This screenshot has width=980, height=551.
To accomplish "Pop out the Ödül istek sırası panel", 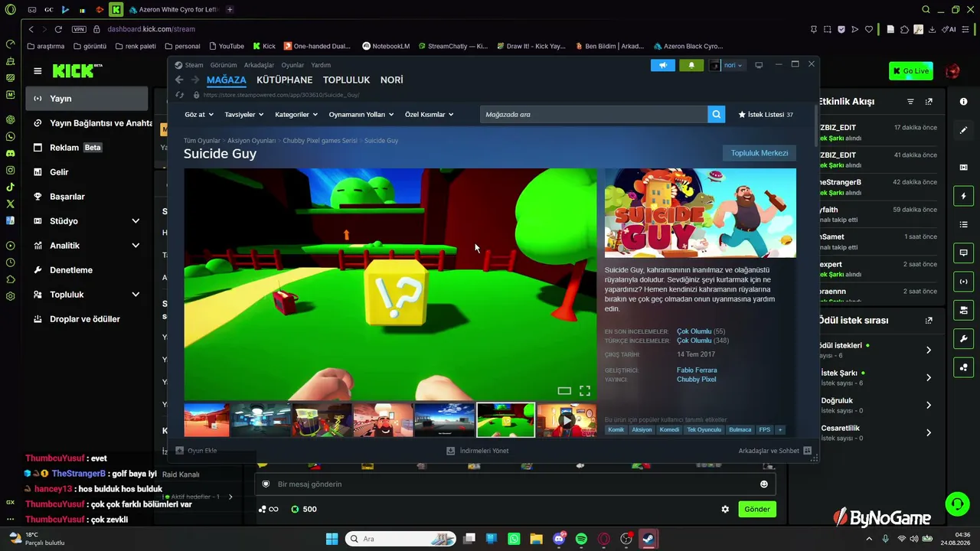I will (929, 321).
